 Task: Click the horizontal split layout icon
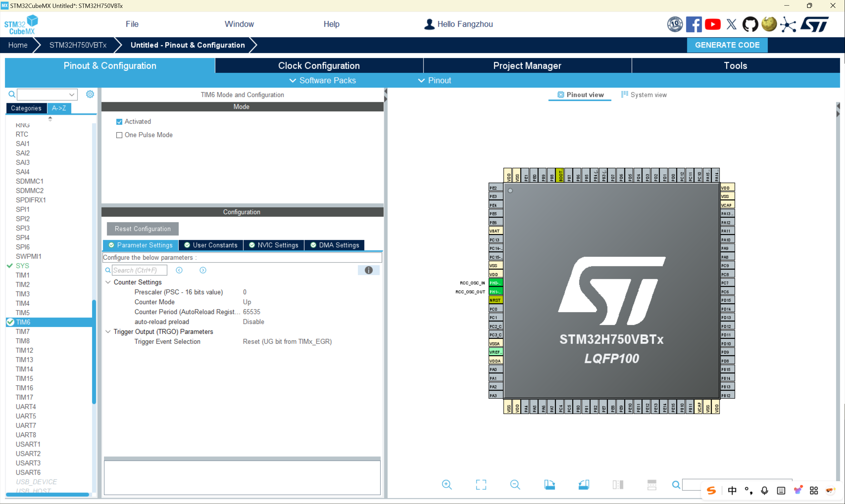652,485
